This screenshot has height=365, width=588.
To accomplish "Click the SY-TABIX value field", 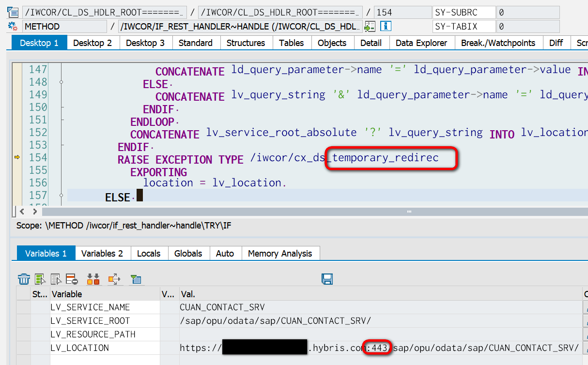I will (x=528, y=27).
